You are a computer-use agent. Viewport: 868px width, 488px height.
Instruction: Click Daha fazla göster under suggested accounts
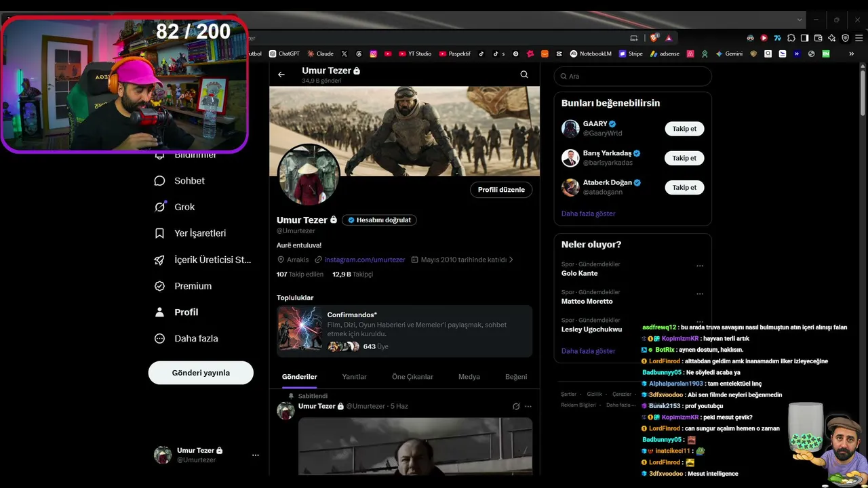pyautogui.click(x=589, y=213)
